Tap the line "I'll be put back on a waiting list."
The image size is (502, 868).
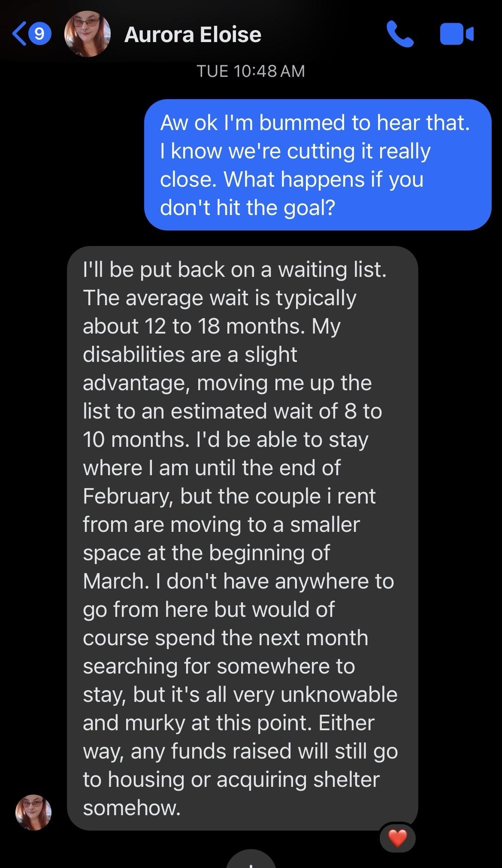[235, 270]
